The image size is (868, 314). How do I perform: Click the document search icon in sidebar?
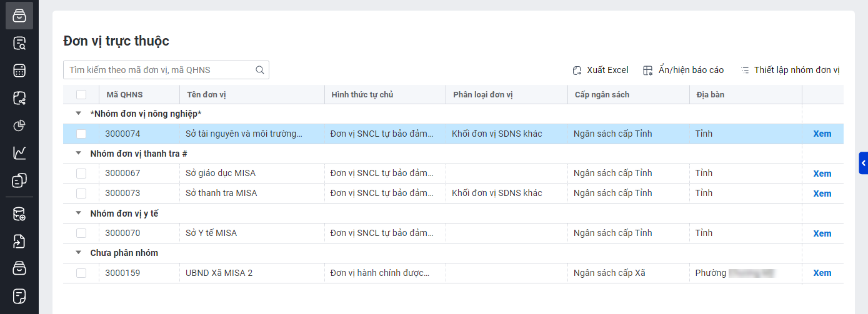(x=19, y=44)
